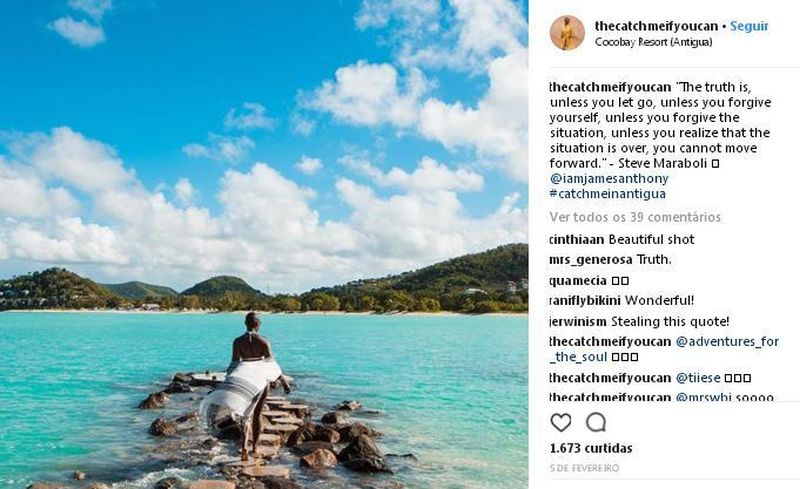Open mrs_generosa commenter profile
Image resolution: width=800 pixels, height=489 pixels.
pos(591,260)
